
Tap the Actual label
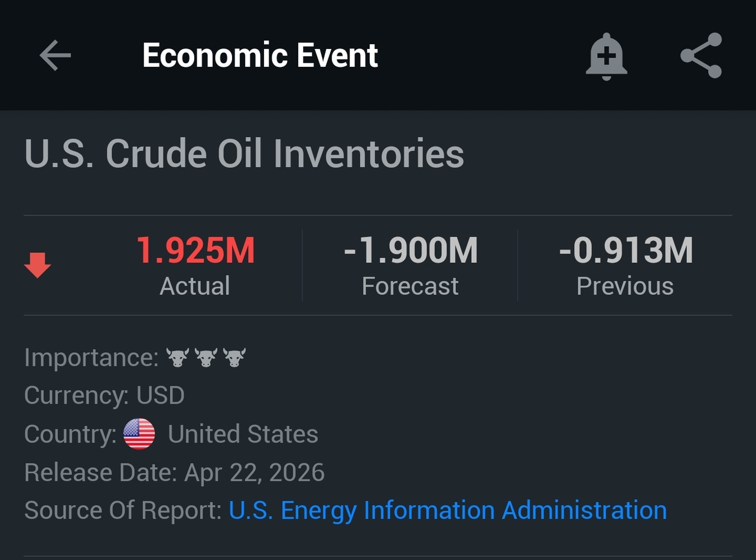coord(195,286)
